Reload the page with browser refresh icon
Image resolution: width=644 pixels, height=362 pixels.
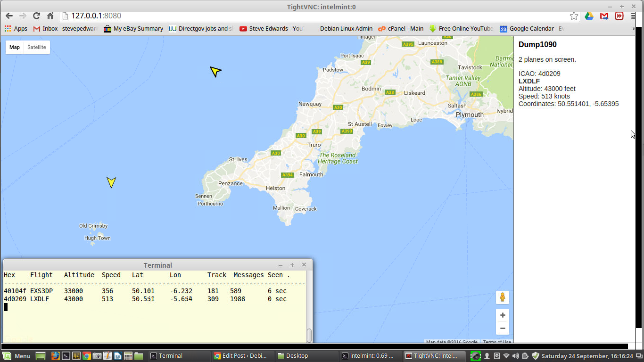click(x=36, y=16)
